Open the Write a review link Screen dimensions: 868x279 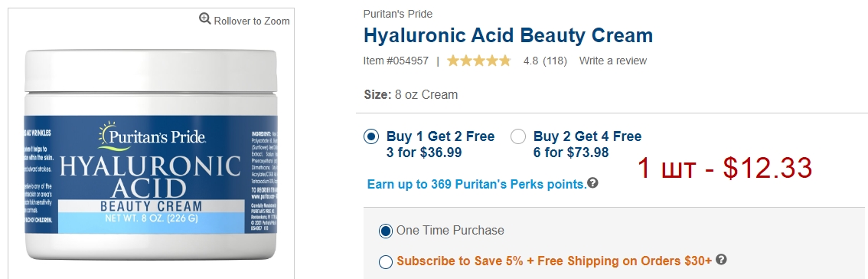613,61
